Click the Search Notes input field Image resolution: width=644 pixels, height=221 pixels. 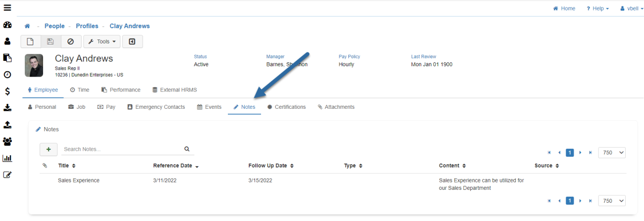click(x=121, y=149)
